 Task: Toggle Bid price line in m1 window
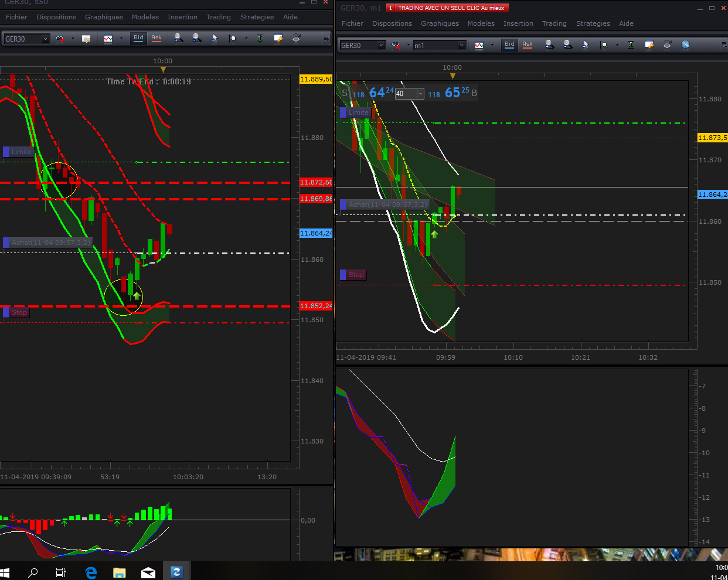(509, 45)
